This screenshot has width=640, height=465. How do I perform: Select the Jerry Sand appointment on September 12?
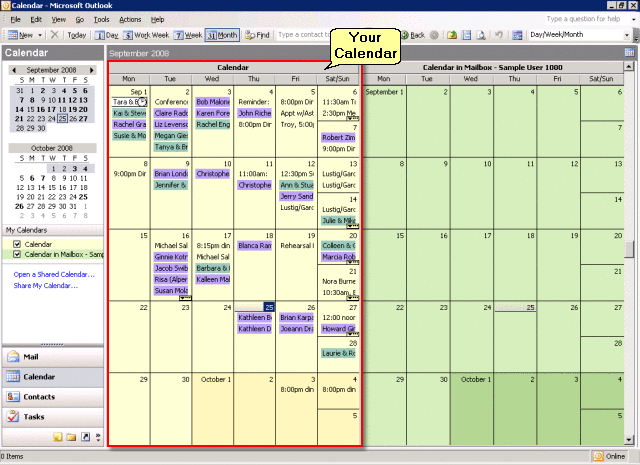pyautogui.click(x=296, y=196)
